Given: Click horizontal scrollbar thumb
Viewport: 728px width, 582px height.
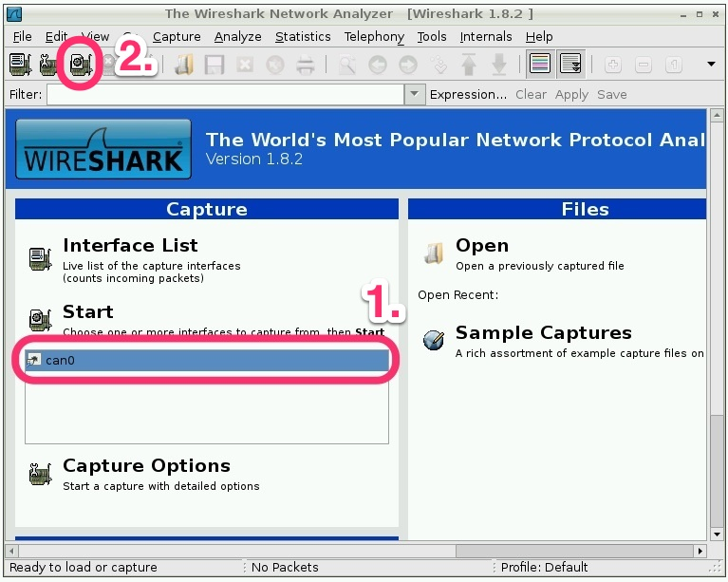Looking at the screenshot, I should pos(575,551).
